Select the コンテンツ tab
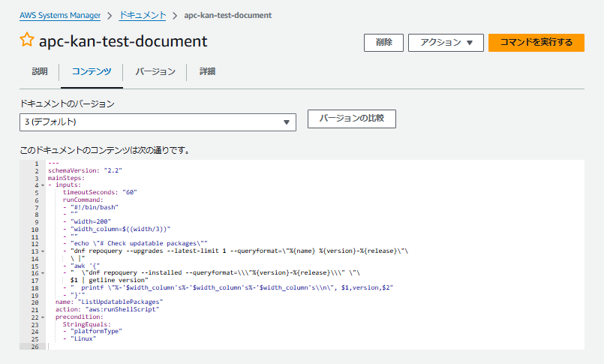604x364 pixels. pyautogui.click(x=92, y=71)
